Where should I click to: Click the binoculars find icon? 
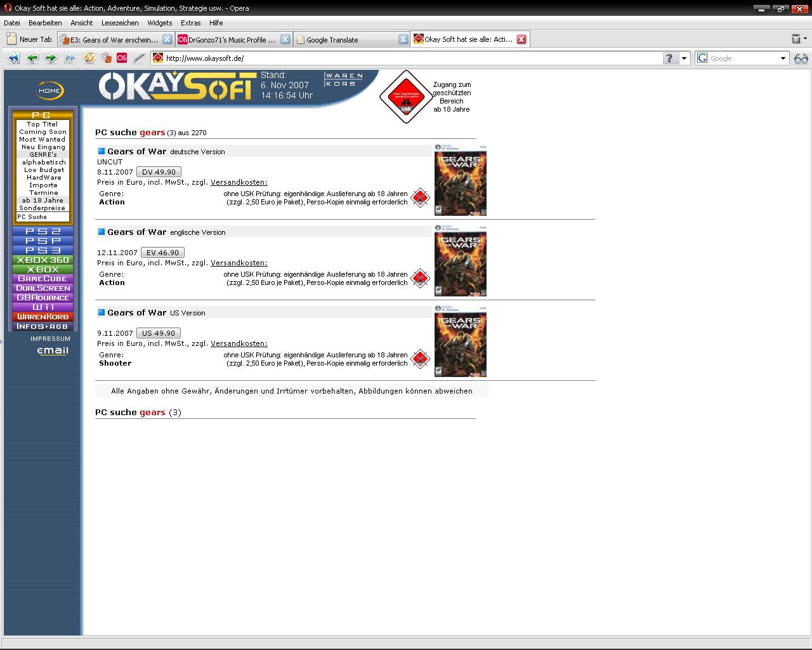(x=801, y=58)
